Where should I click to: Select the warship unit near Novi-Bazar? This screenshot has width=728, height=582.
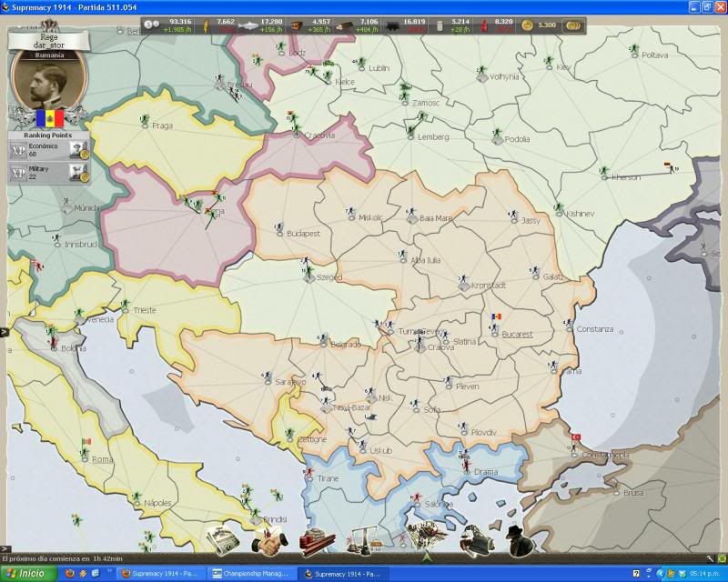pyautogui.click(x=371, y=417)
